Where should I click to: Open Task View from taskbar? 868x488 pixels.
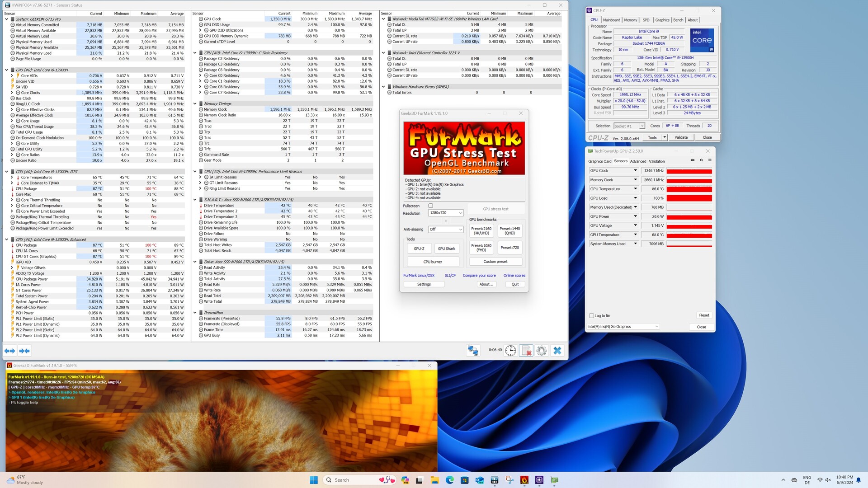[x=420, y=480]
